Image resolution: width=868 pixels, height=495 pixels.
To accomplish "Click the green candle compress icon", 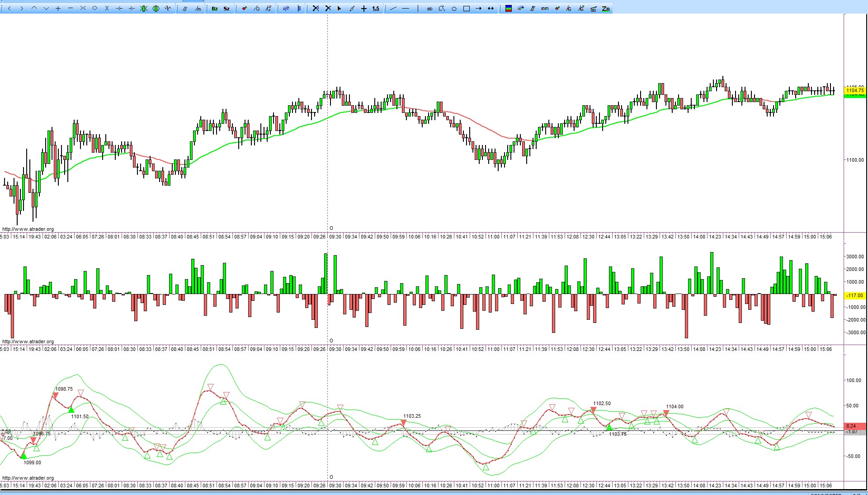I will coord(144,8).
